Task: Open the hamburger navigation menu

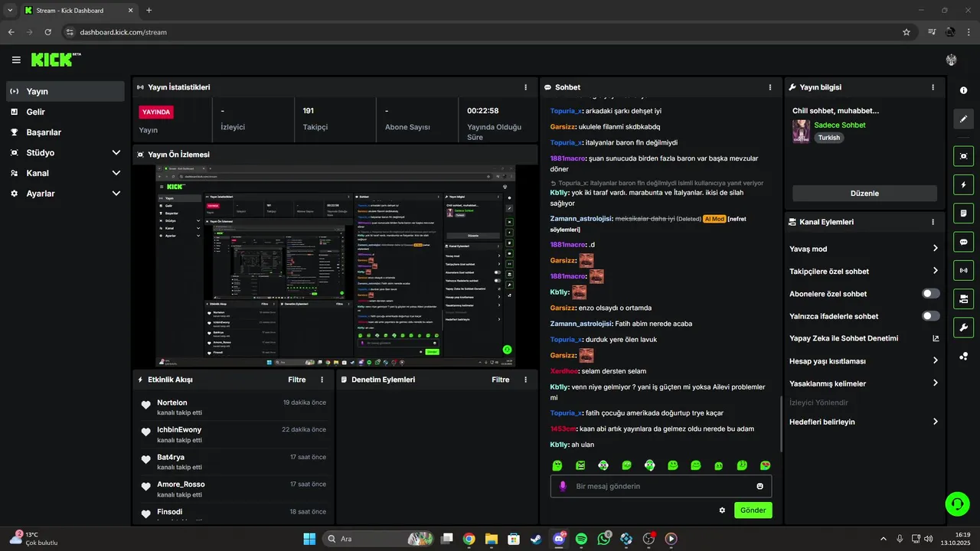Action: 16,60
